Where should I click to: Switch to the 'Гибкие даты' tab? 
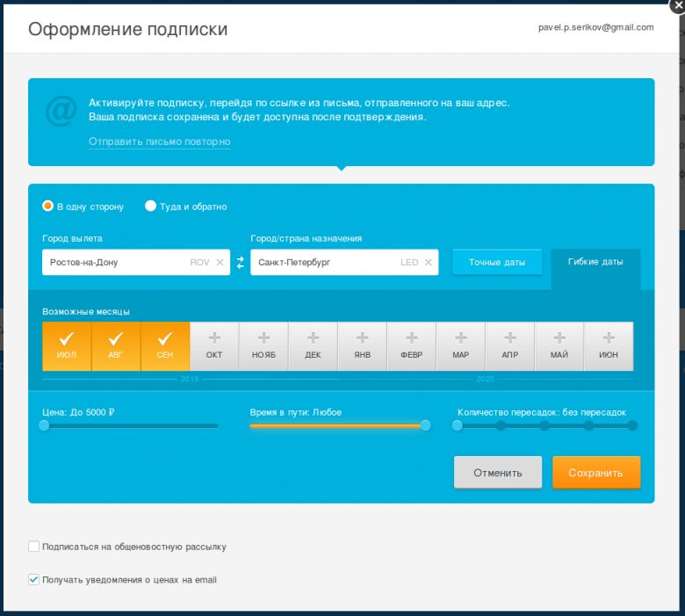pos(595,262)
